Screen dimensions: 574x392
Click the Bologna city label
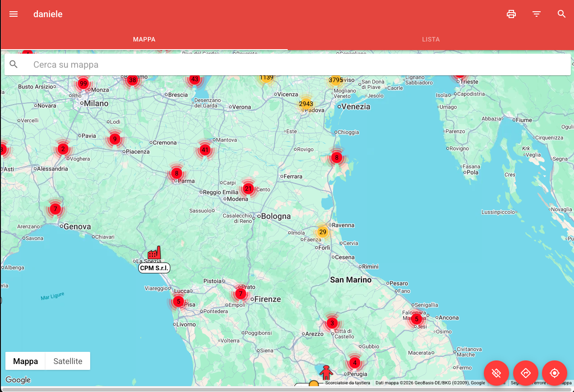click(x=276, y=216)
